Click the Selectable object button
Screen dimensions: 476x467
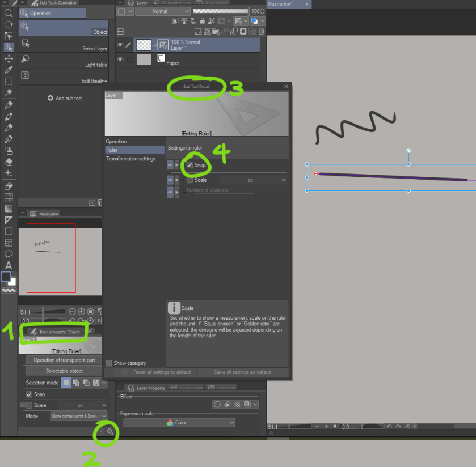point(63,371)
